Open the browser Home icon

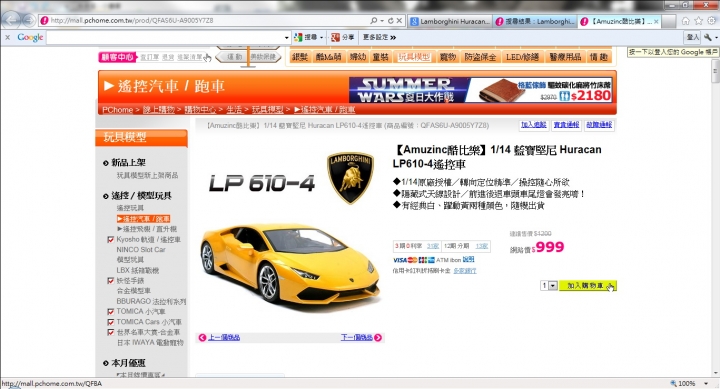pos(686,21)
